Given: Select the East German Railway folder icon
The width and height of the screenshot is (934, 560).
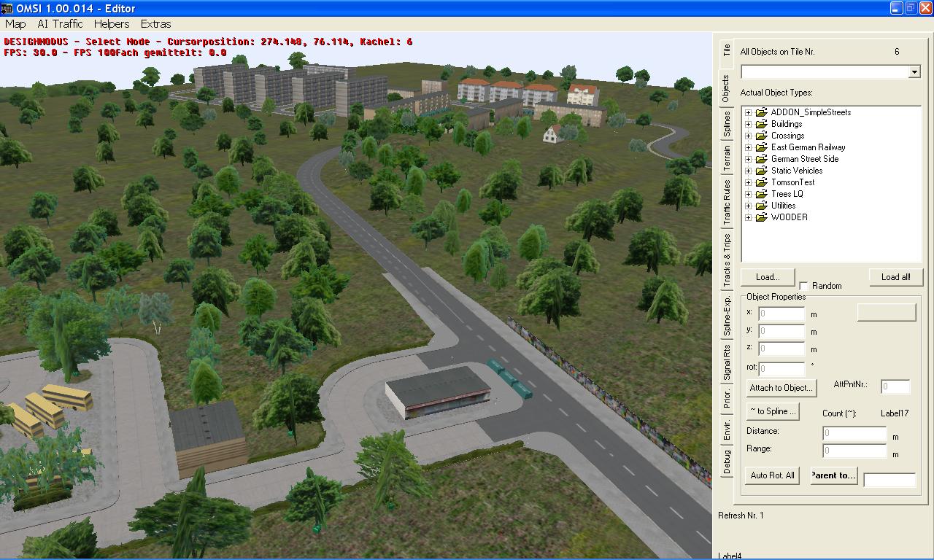Looking at the screenshot, I should (762, 147).
